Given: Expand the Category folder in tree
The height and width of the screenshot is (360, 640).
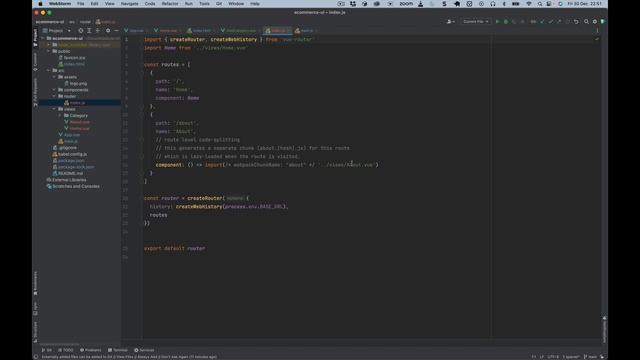Looking at the screenshot, I should click(x=60, y=116).
